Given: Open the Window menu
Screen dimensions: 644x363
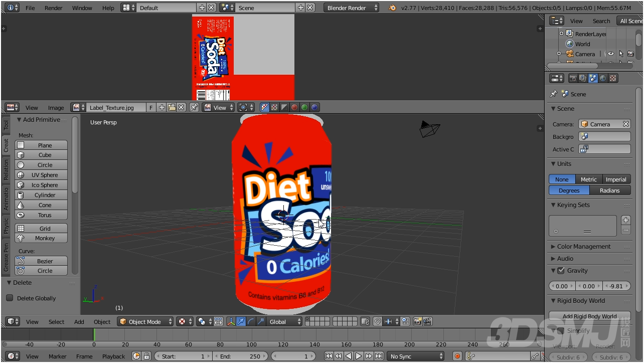Looking at the screenshot, I should 82,8.
